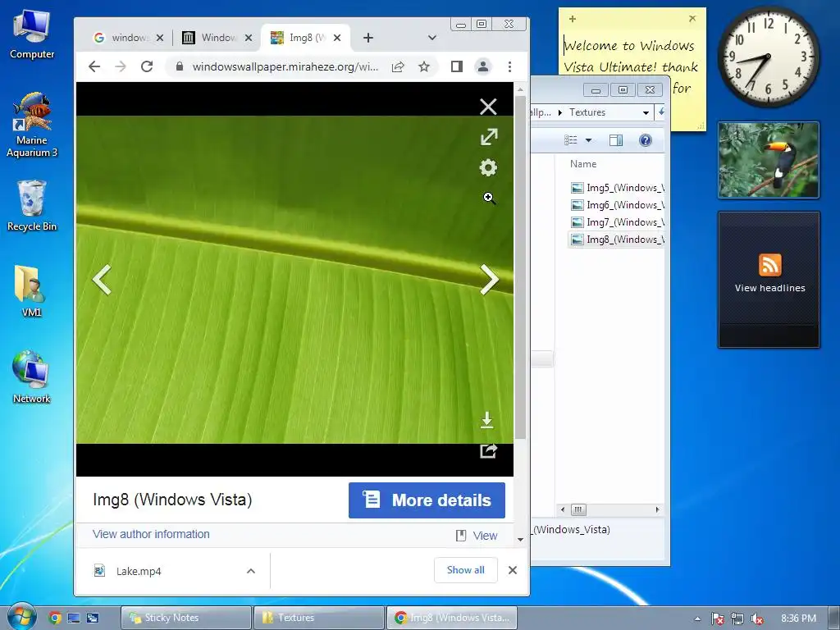This screenshot has height=630, width=840.
Task: Close the Chrome downloads bar
Action: [513, 570]
